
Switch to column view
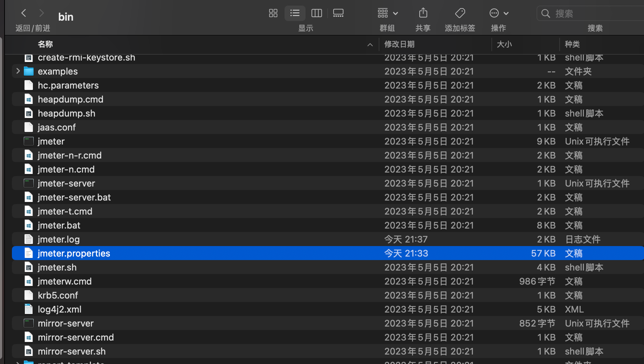tap(316, 13)
